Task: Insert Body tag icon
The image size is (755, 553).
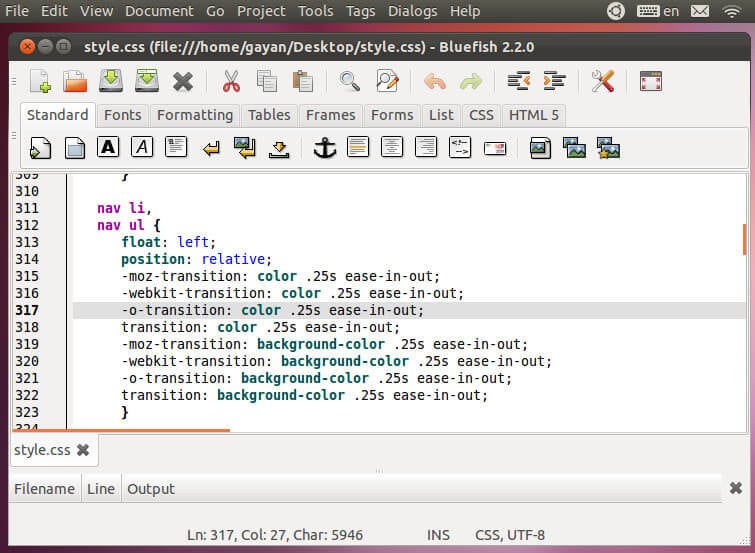Action: pos(75,147)
